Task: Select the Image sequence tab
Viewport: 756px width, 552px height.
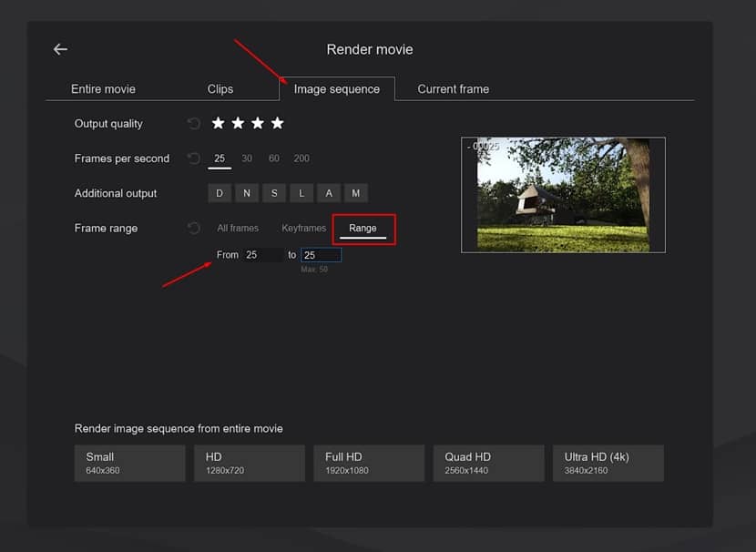Action: point(337,89)
